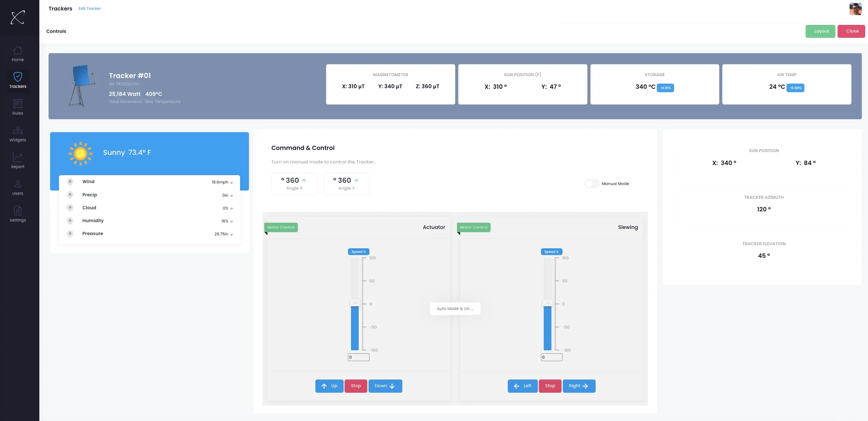868x421 pixels.
Task: Expand the Wind row down arrow
Action: click(x=231, y=183)
